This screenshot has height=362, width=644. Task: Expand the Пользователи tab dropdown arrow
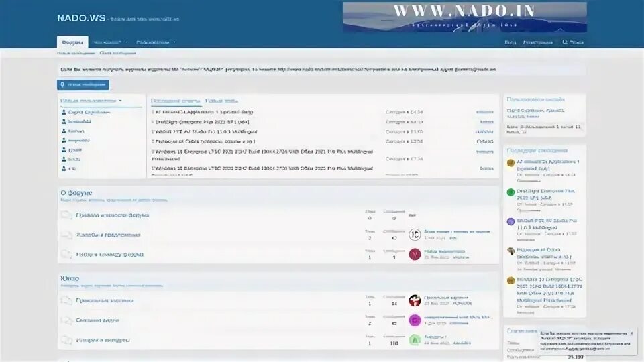[174, 42]
